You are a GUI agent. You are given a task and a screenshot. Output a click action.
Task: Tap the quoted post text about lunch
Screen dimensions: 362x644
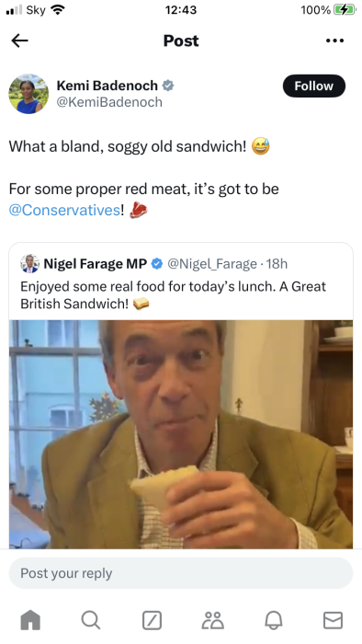click(173, 295)
